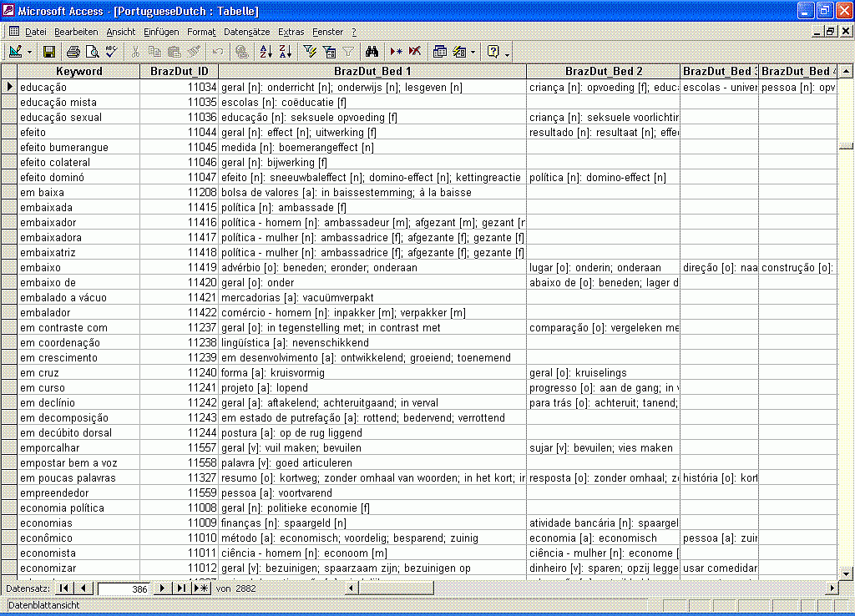855x616 pixels.
Task: Open print preview
Action: [x=92, y=52]
